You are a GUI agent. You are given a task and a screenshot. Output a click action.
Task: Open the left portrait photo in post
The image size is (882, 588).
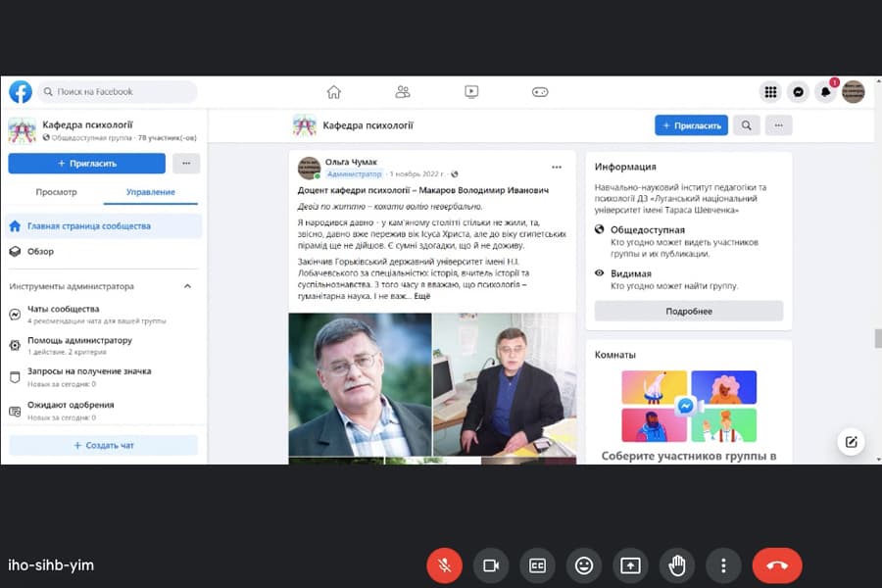(x=360, y=384)
